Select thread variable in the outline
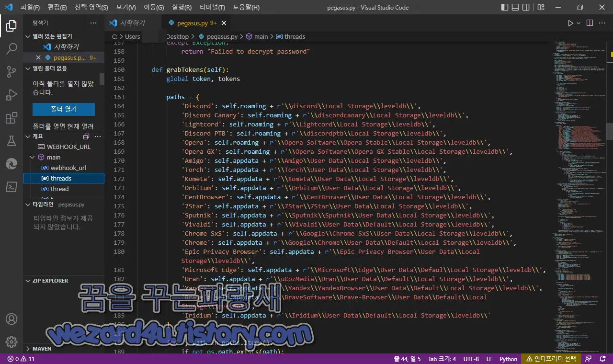613x364 pixels. [x=64, y=189]
